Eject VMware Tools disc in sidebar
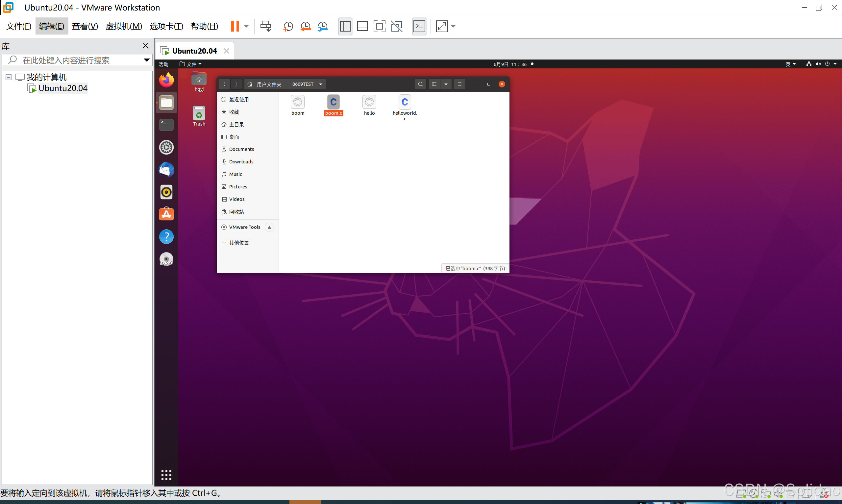842x504 pixels. click(x=269, y=227)
